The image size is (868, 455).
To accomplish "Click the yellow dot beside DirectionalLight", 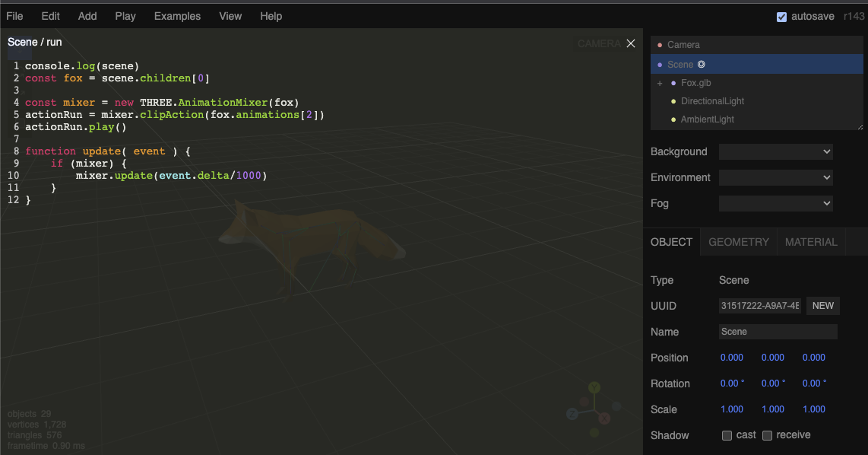I will coord(673,101).
